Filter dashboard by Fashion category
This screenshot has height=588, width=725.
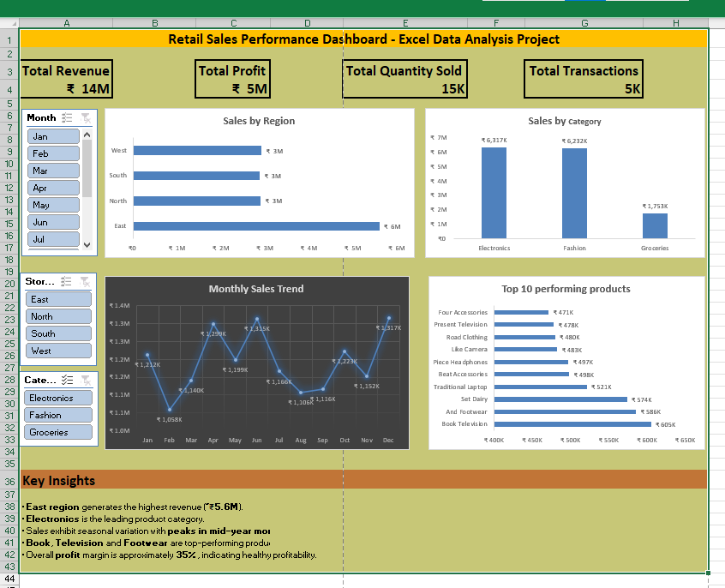[x=57, y=414]
